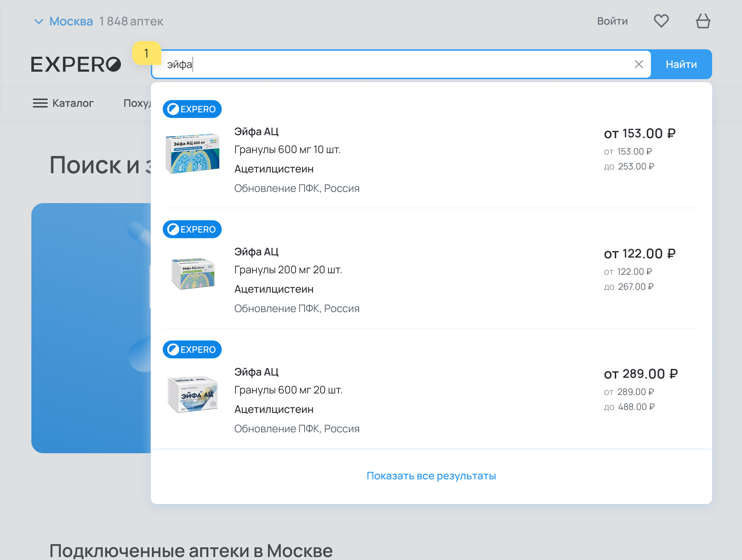The image size is (742, 560).
Task: Click the text Гранулы 600 мг 10 шт.
Action: [287, 149]
